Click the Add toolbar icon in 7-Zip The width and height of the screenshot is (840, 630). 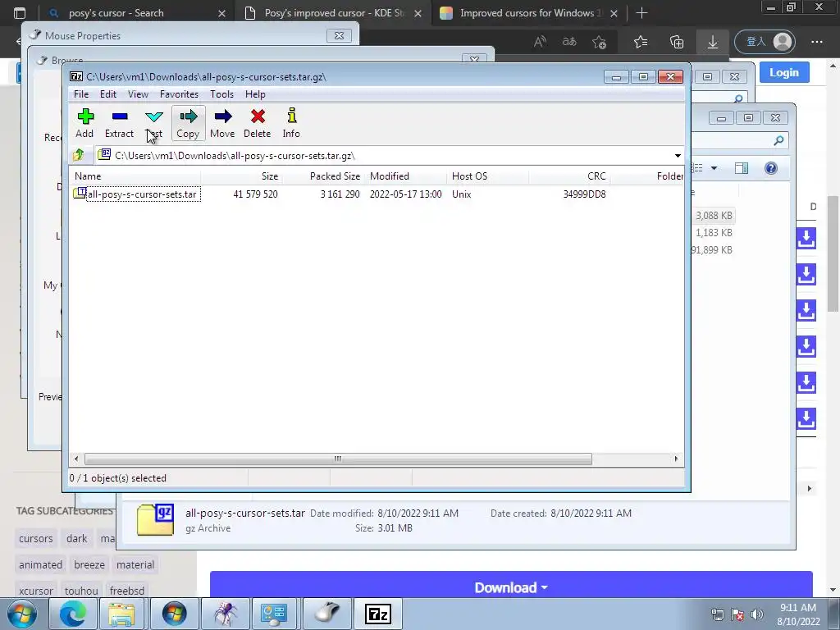point(84,123)
